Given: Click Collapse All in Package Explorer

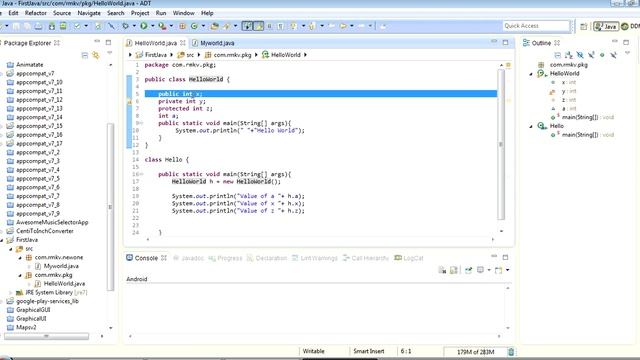Looking at the screenshot, I should tap(84, 55).
